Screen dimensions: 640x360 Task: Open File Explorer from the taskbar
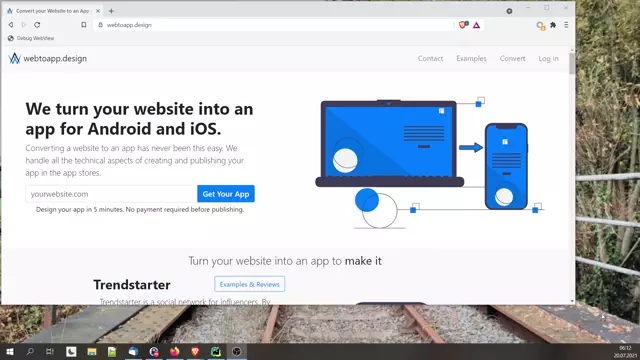(92, 351)
